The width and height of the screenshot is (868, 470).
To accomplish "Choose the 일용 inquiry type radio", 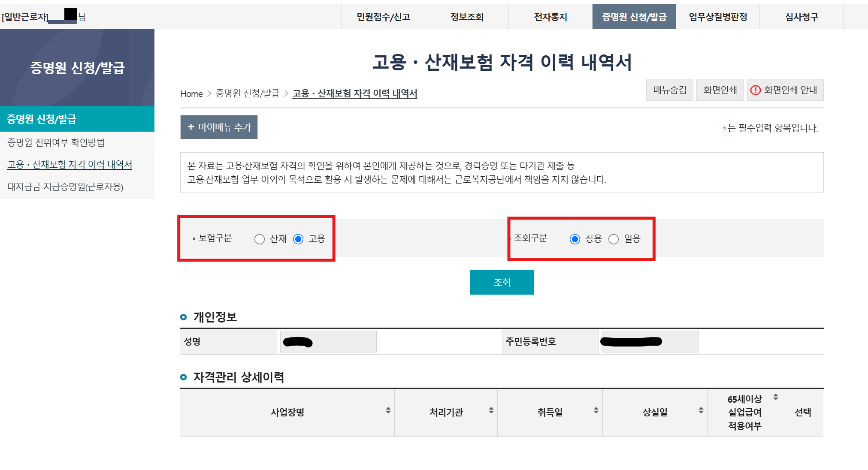I will pyautogui.click(x=614, y=239).
